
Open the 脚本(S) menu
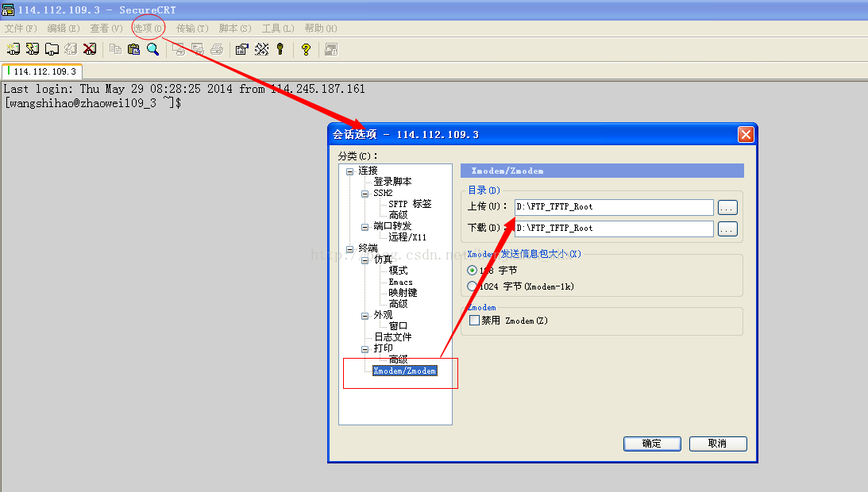click(x=235, y=29)
